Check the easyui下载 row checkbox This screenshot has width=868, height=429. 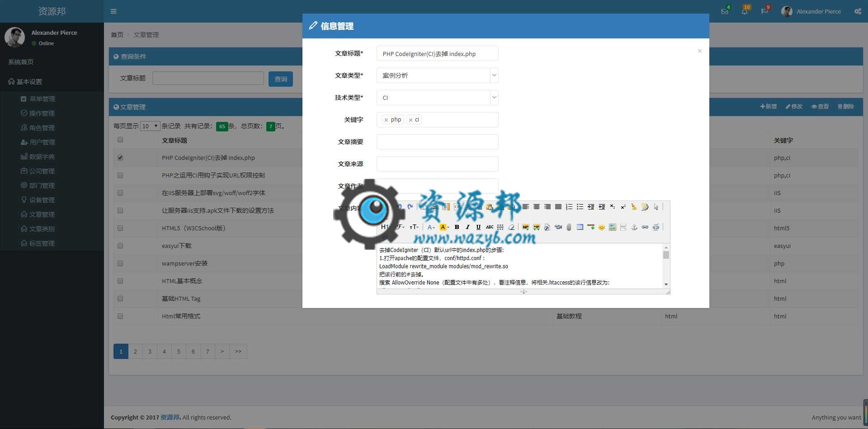click(x=120, y=246)
